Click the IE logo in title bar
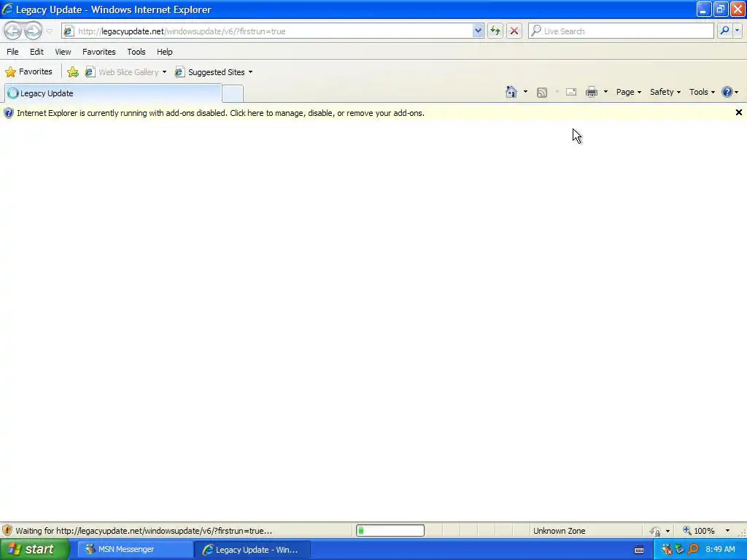Image resolution: width=747 pixels, height=560 pixels. 7,9
